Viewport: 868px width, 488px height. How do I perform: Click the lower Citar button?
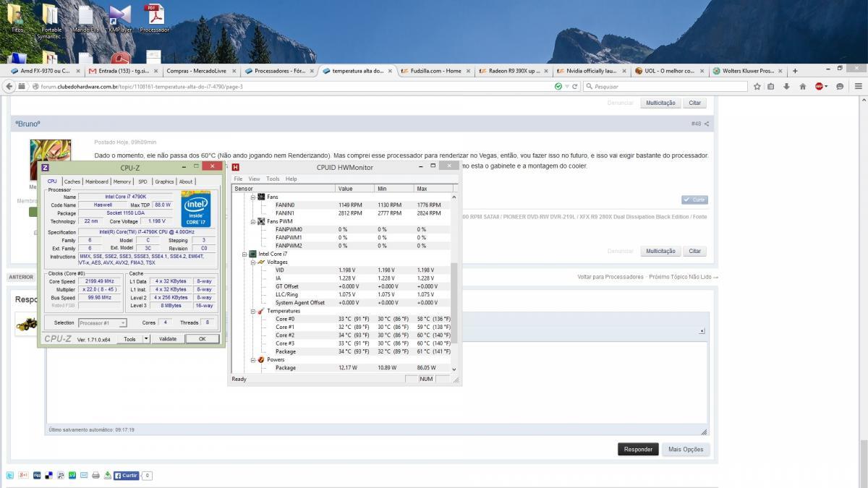[x=694, y=251]
